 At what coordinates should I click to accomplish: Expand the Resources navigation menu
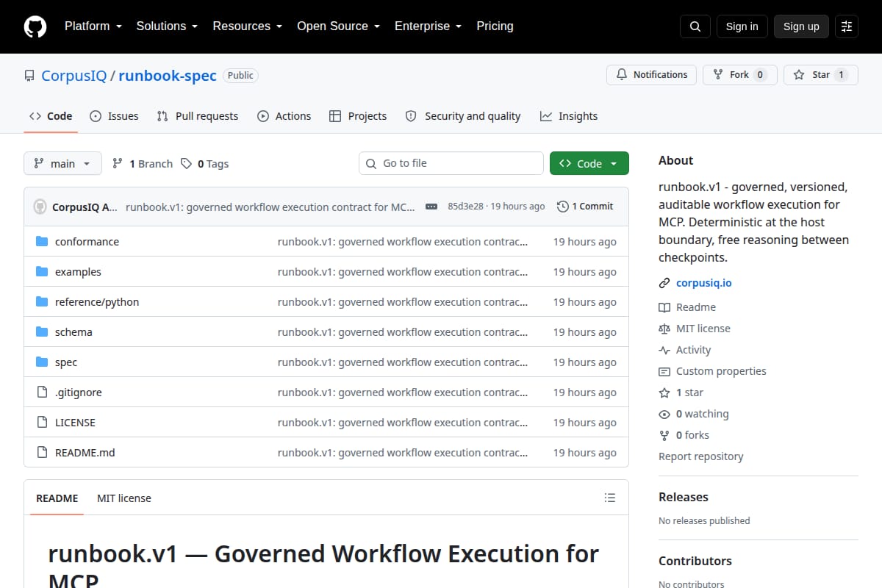[x=248, y=26]
